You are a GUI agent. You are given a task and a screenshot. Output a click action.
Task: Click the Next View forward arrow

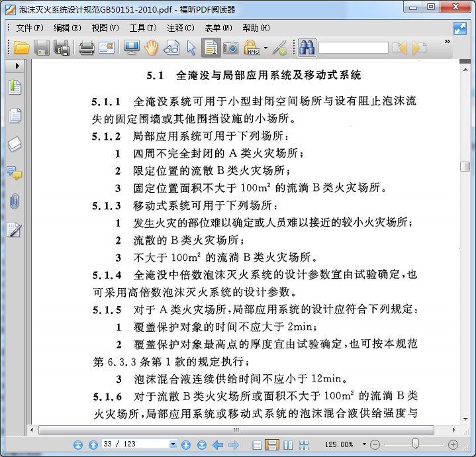coord(234,445)
